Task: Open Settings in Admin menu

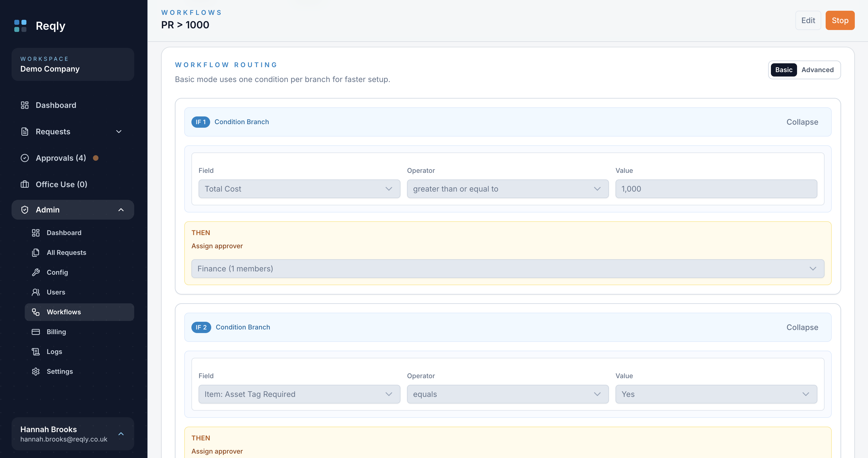Action: tap(79, 371)
